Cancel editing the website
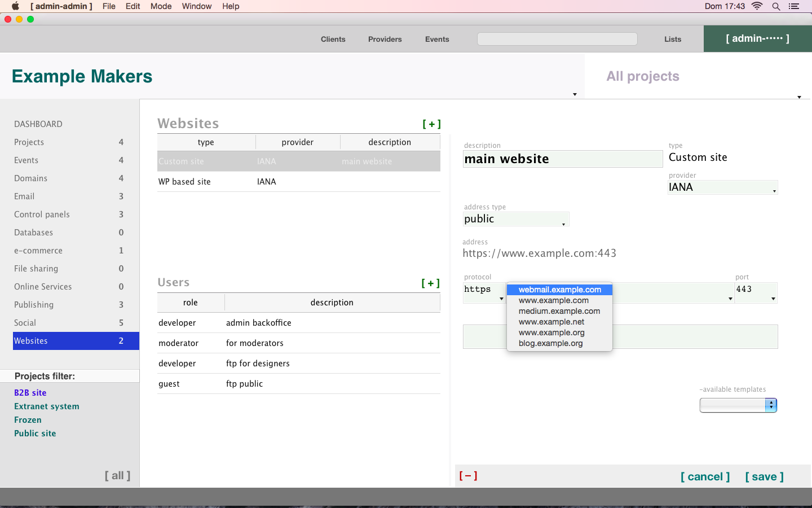Viewport: 812px width, 508px height. 705,477
